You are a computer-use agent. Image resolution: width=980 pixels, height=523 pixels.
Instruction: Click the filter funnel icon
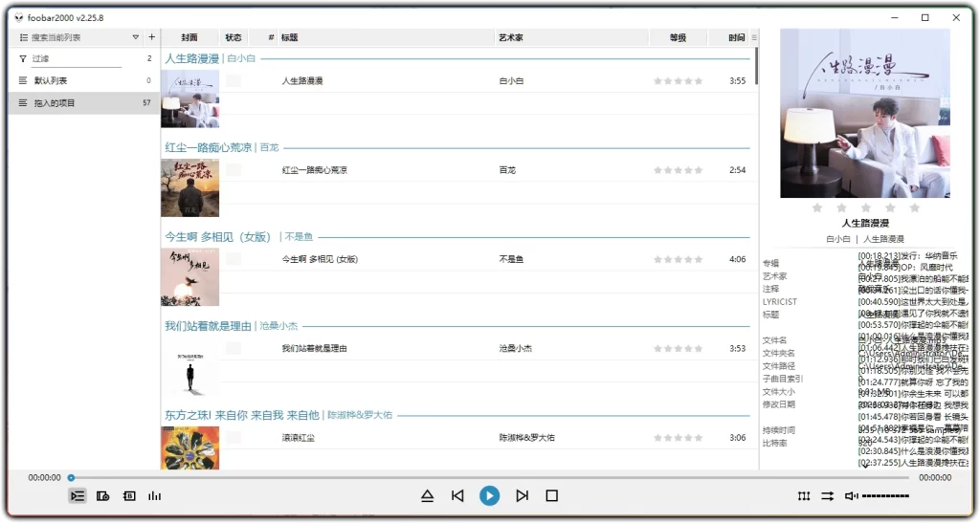pos(23,58)
